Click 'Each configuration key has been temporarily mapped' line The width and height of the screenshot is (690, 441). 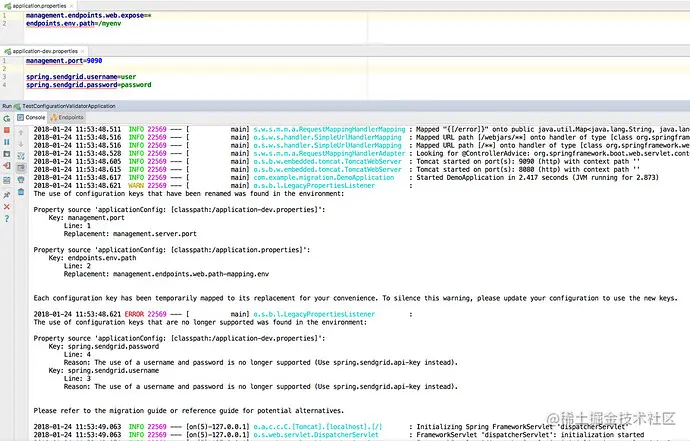coord(356,298)
